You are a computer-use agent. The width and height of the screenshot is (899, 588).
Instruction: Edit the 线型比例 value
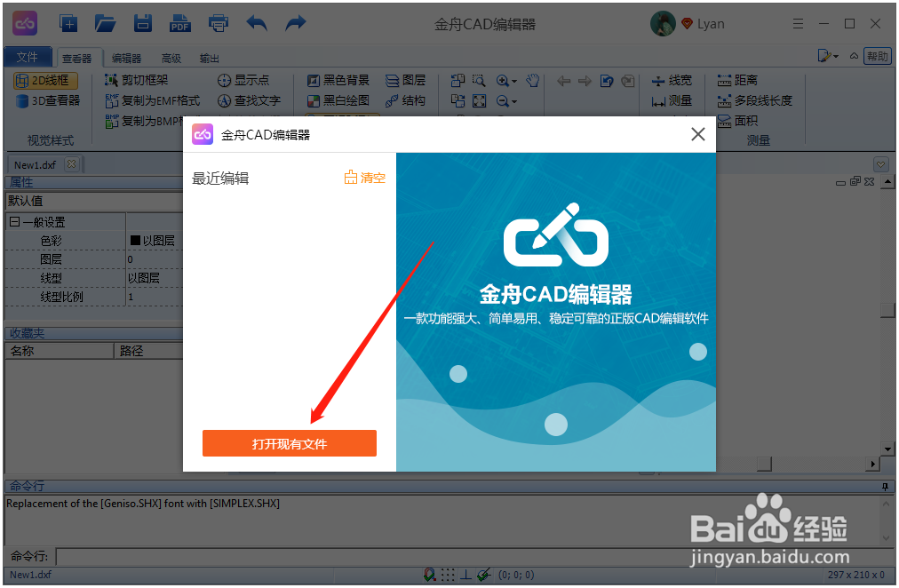154,297
